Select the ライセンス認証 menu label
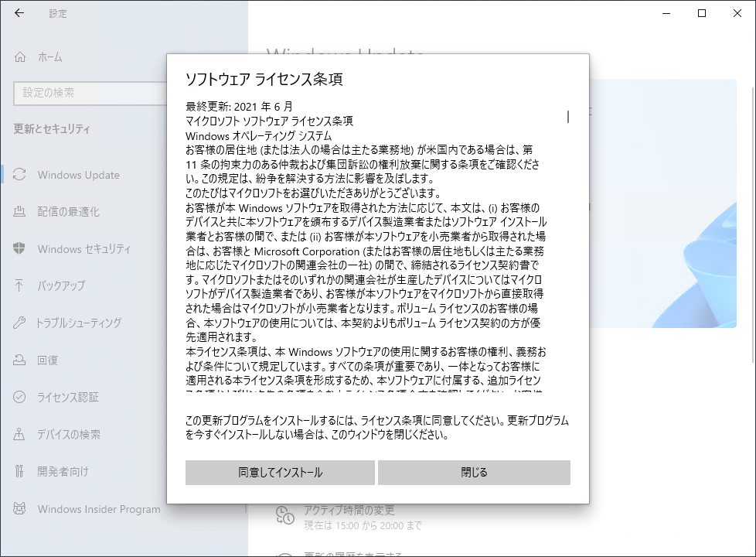Image resolution: width=756 pixels, height=557 pixels. (68, 398)
